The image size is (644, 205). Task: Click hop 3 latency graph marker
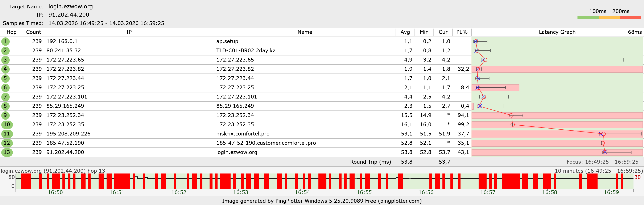tap(484, 60)
